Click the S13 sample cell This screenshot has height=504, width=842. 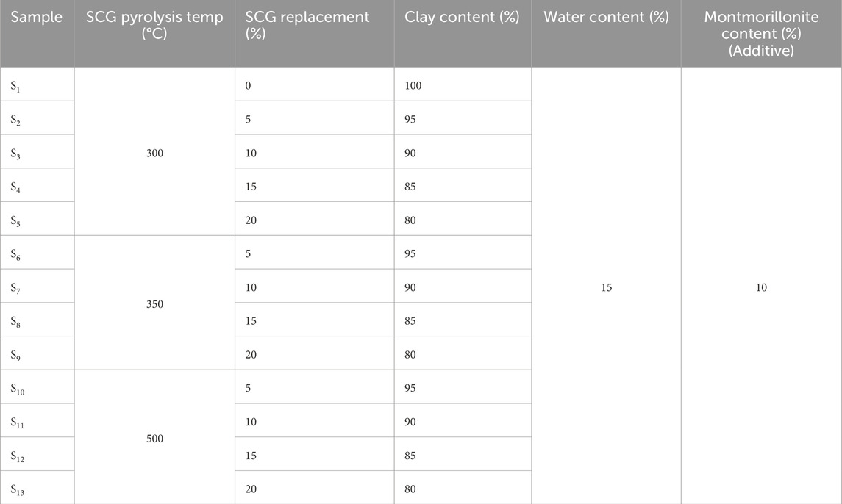click(18, 489)
